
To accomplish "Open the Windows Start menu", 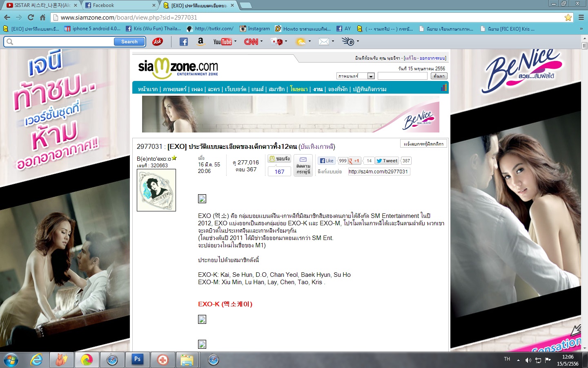I will (11, 360).
